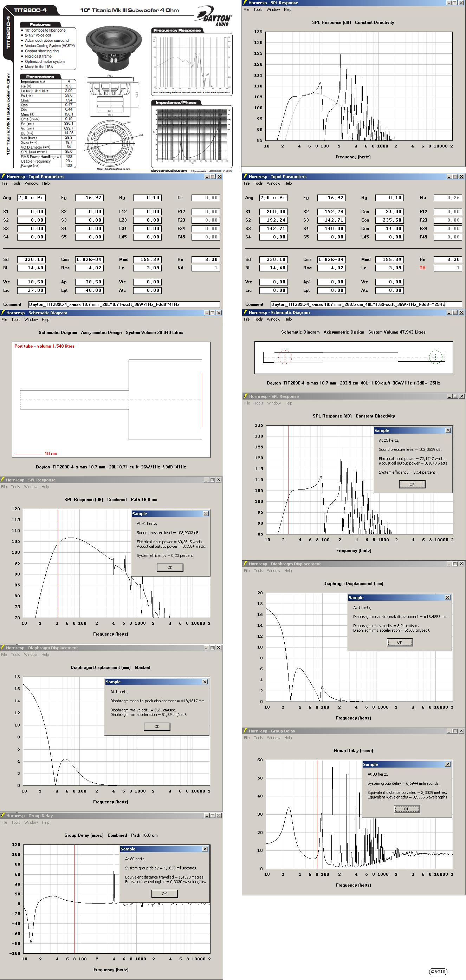Close the Sample dialog showing At 25 hertz
Screen dimensions: 466x980
coord(448,430)
